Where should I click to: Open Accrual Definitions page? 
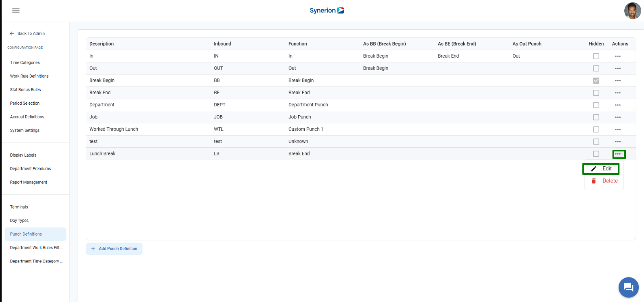pyautogui.click(x=27, y=117)
